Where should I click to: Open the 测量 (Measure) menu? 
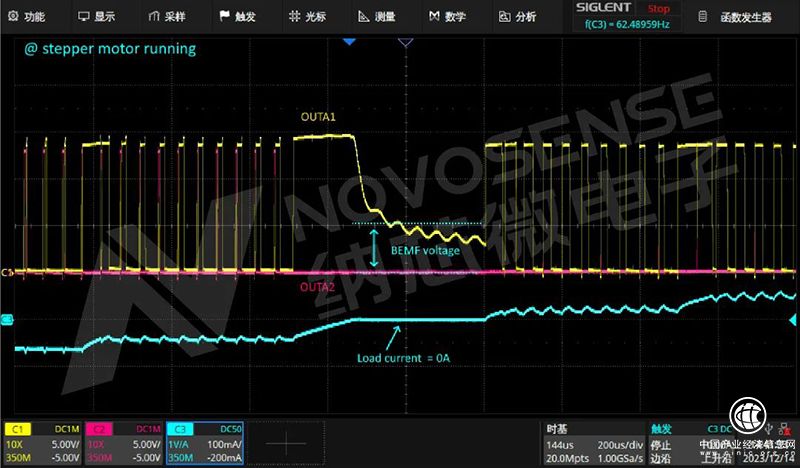point(376,16)
